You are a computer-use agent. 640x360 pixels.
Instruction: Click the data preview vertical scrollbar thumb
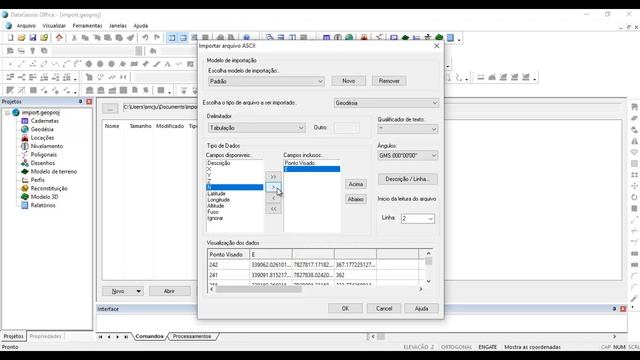click(428, 261)
